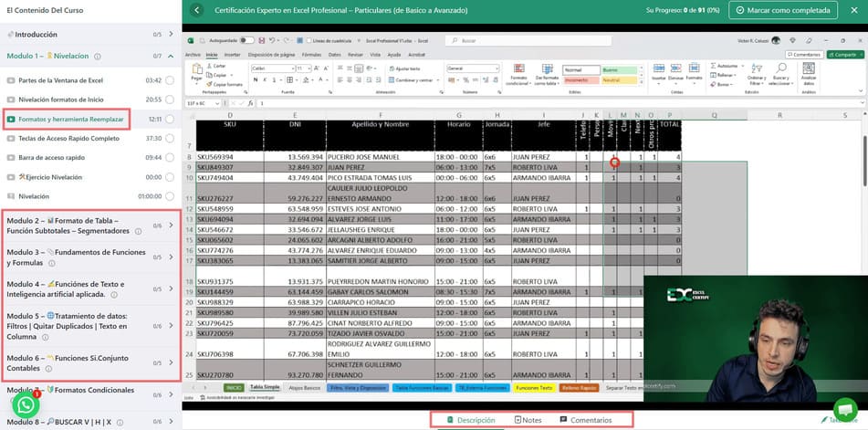The height and width of the screenshot is (430, 868).
Task: Click Analizar datos icon in Excel ribbon
Action: 809,68
